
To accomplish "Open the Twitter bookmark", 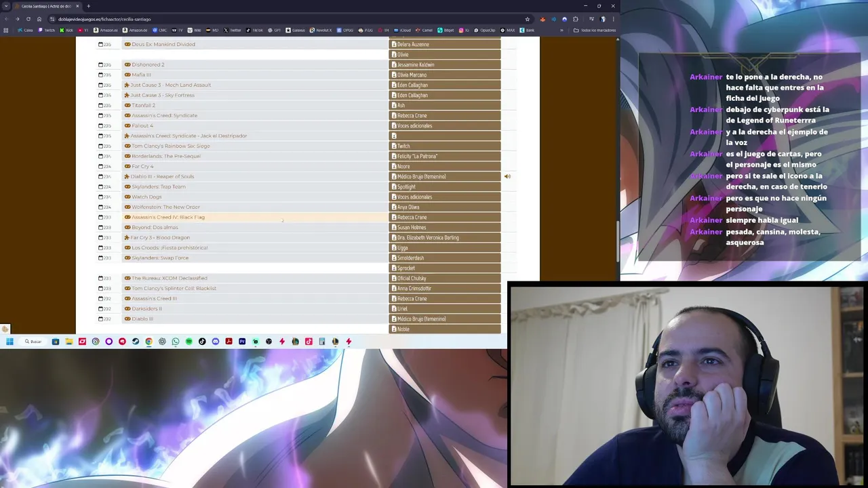I will click(x=233, y=30).
